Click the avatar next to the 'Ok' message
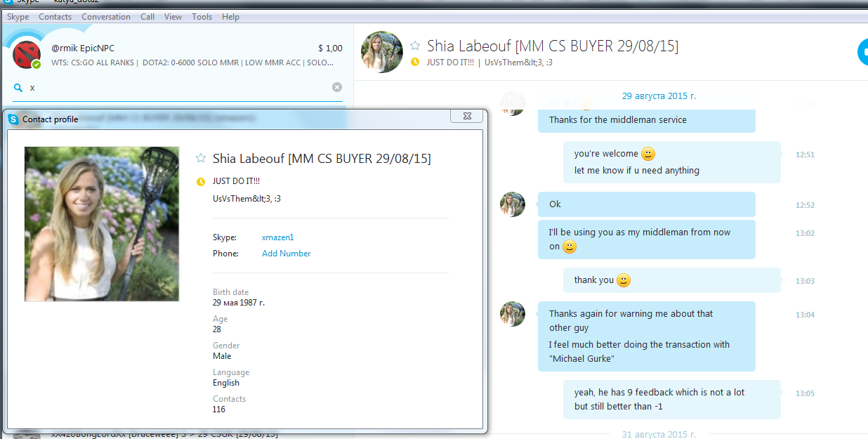Image resolution: width=868 pixels, height=439 pixels. point(513,204)
